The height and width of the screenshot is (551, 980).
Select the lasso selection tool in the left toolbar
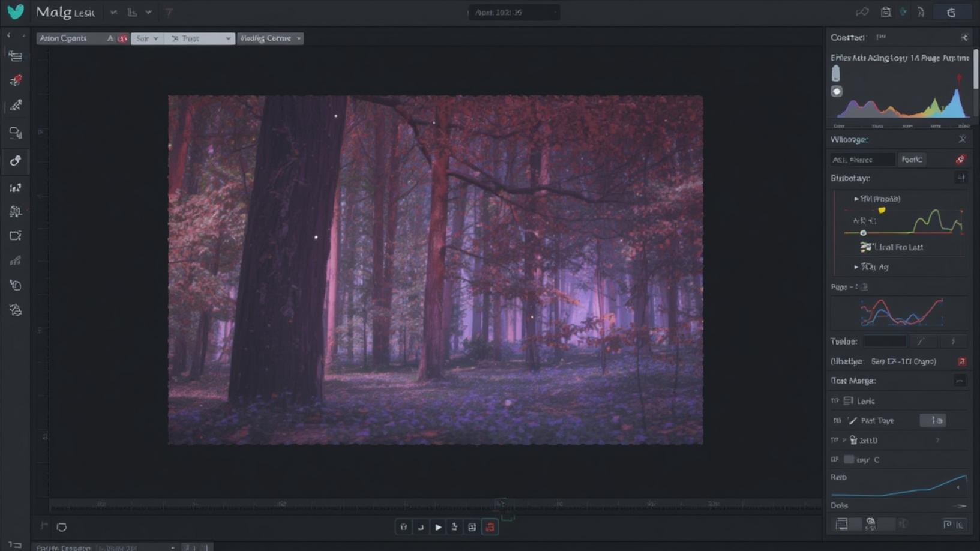coord(16,133)
